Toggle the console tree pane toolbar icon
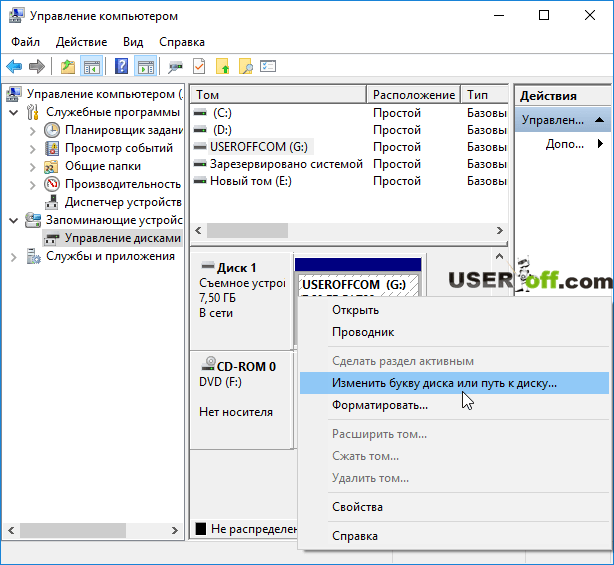This screenshot has height=565, width=614. click(x=92, y=66)
